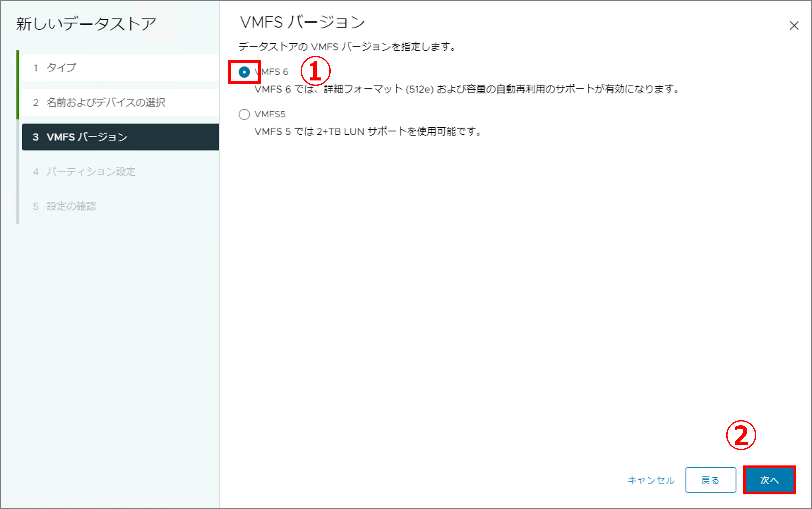
Task: Select step 3 VMFS バージョン
Action: (x=120, y=137)
